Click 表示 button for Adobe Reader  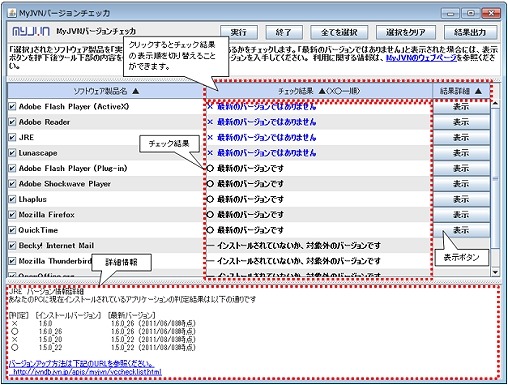coord(461,122)
